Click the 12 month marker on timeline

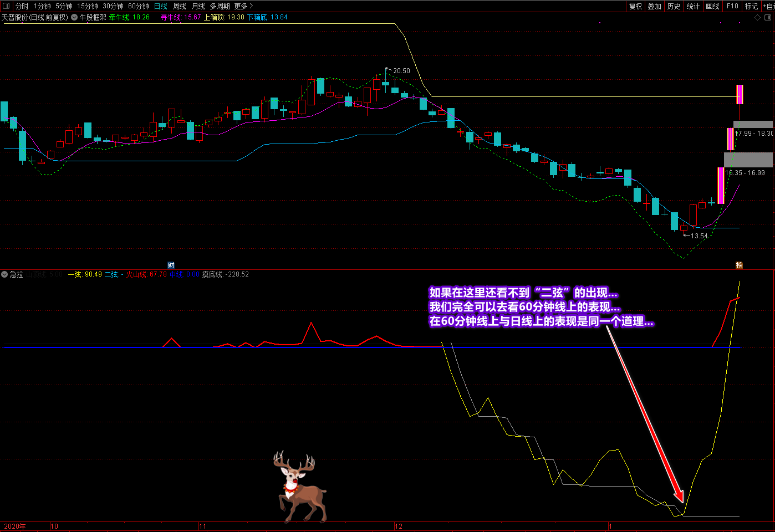[399, 526]
